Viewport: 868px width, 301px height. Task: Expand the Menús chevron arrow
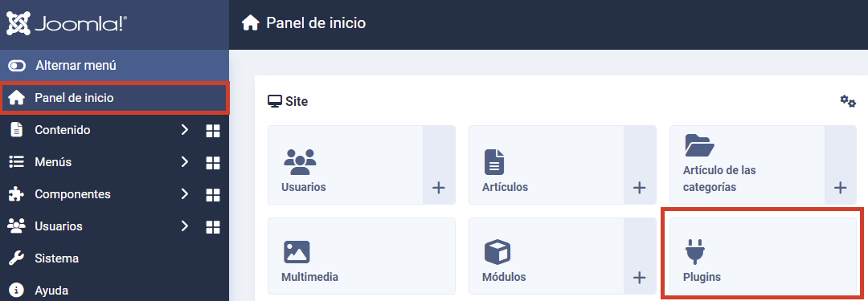click(x=185, y=162)
